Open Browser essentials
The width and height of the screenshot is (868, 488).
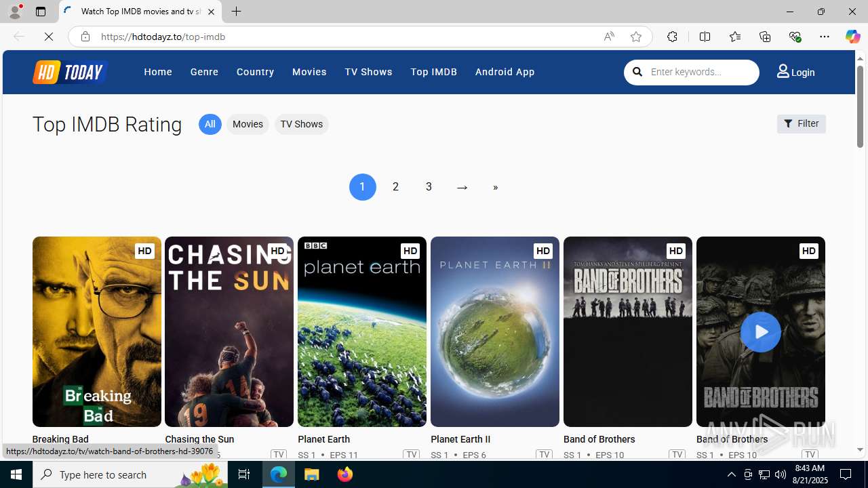(x=795, y=37)
